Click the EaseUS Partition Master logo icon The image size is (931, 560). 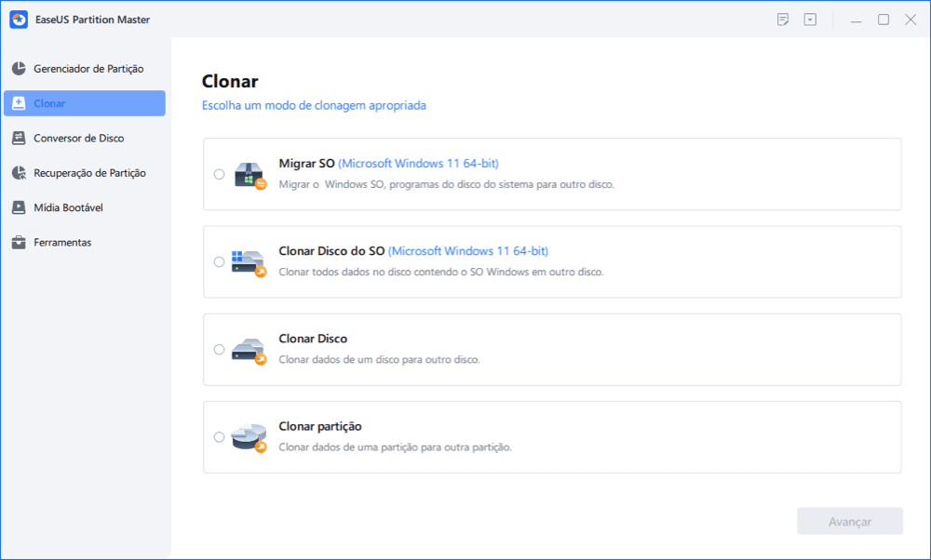tap(19, 20)
